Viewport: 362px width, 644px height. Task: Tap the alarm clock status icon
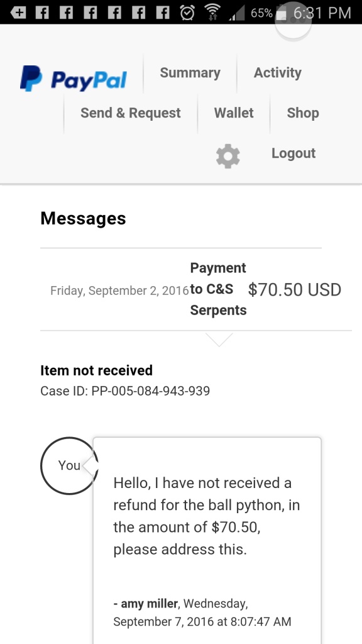187,13
